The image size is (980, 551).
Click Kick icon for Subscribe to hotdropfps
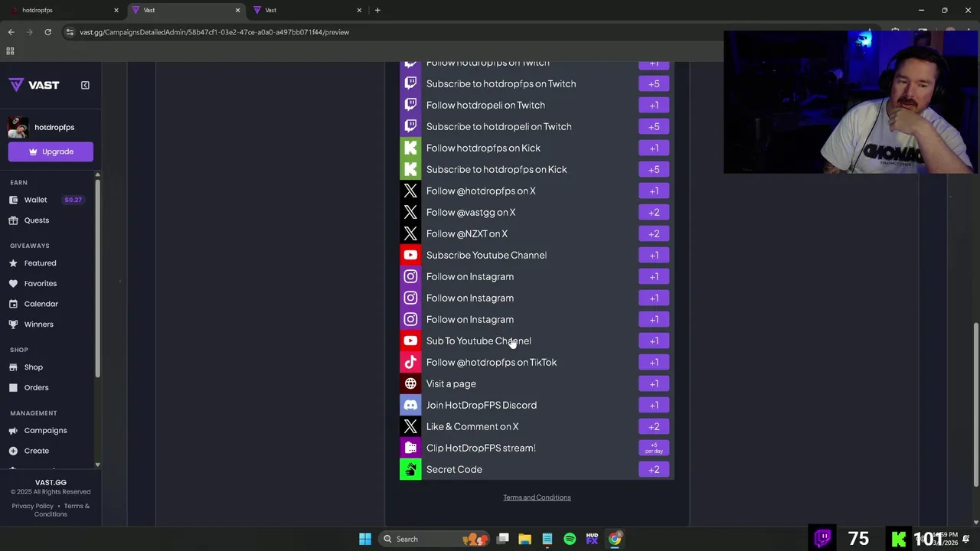410,169
